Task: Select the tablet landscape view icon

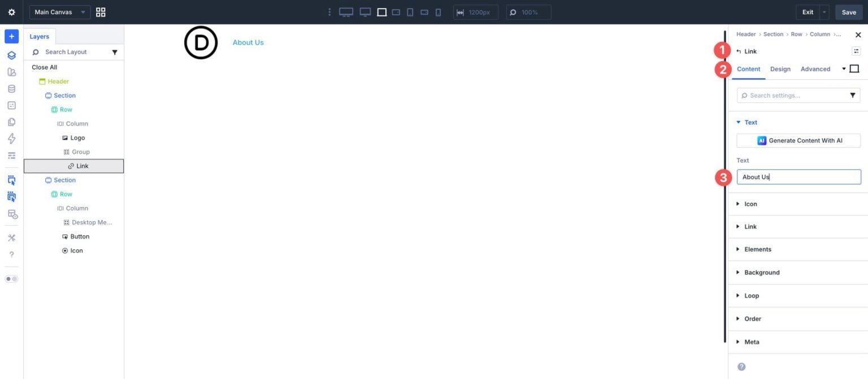Action: pos(396,12)
